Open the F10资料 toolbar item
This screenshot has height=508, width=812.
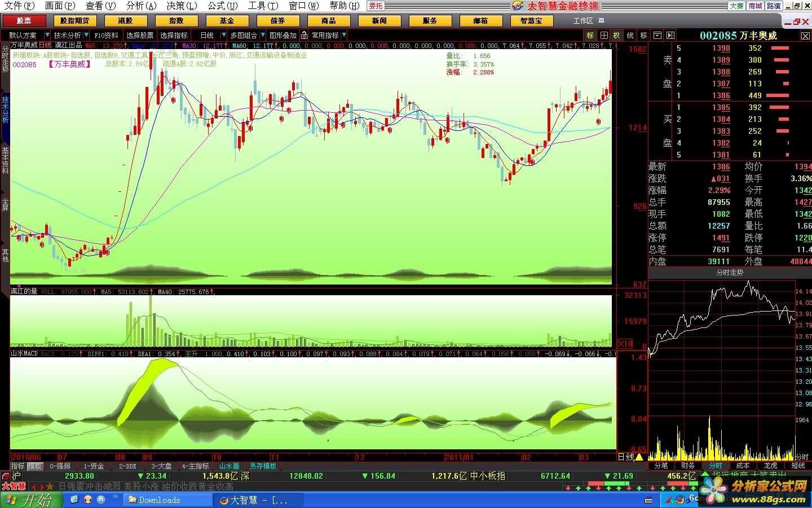106,35
